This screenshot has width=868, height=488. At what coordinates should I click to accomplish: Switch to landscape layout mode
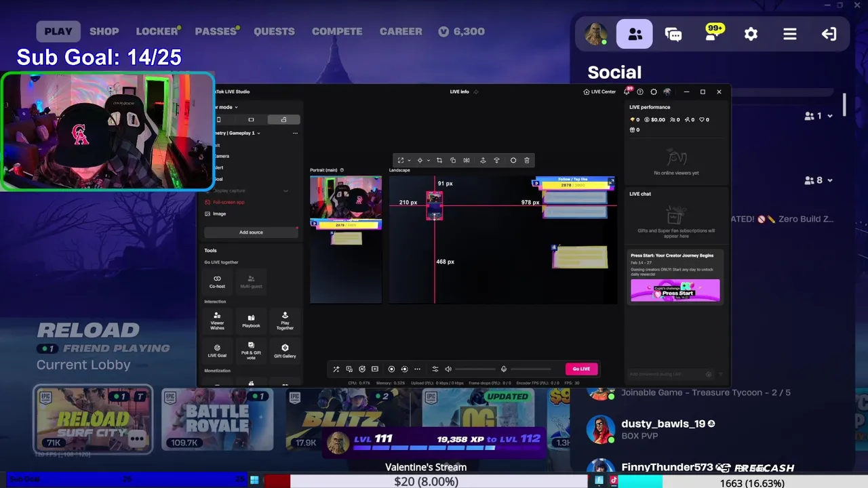click(x=251, y=119)
